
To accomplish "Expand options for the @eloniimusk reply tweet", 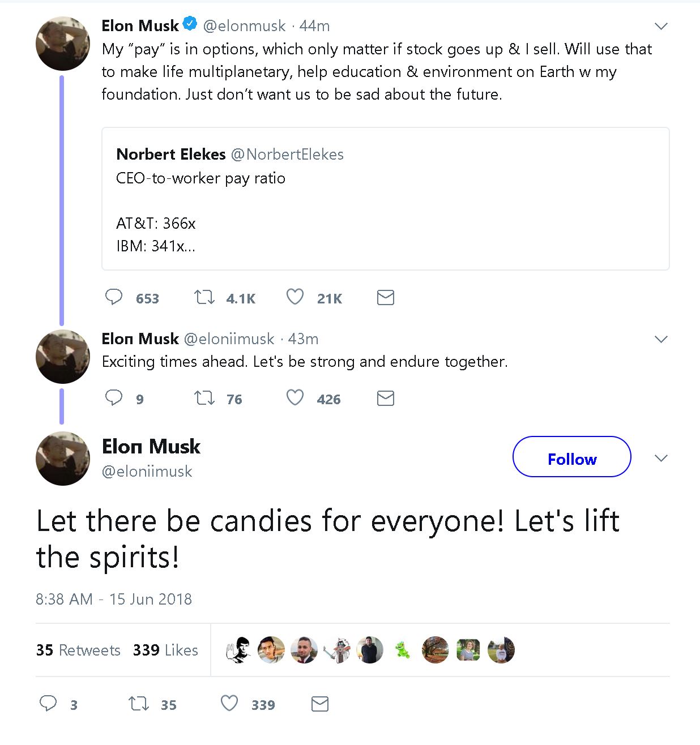I will (x=661, y=339).
